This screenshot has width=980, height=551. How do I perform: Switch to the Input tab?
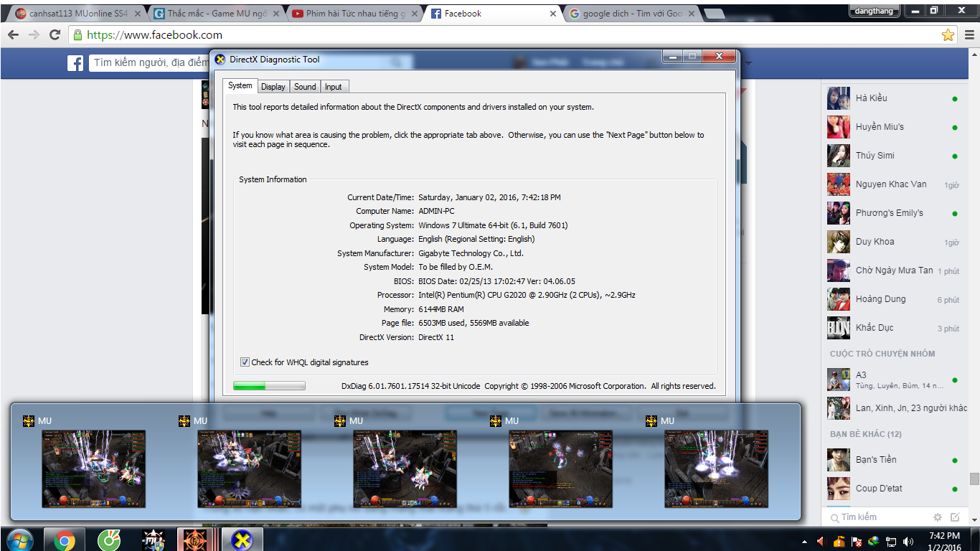(334, 87)
